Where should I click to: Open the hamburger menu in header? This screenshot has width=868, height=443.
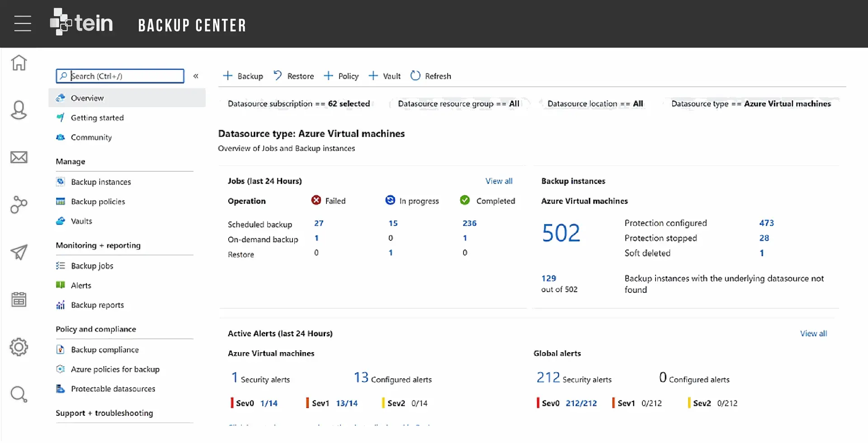(22, 24)
